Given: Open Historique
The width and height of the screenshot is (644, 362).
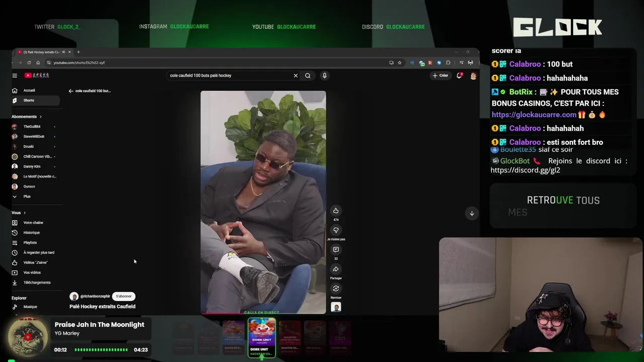Looking at the screenshot, I should pyautogui.click(x=34, y=233).
